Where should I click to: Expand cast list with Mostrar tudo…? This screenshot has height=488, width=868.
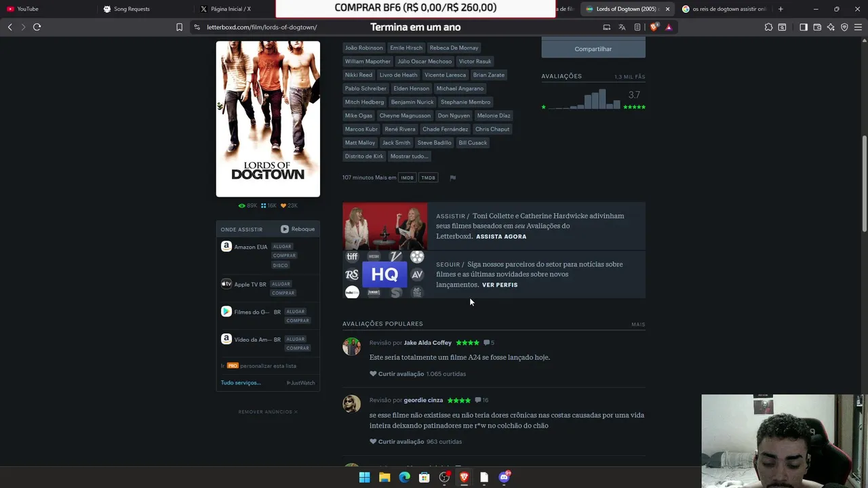click(409, 156)
